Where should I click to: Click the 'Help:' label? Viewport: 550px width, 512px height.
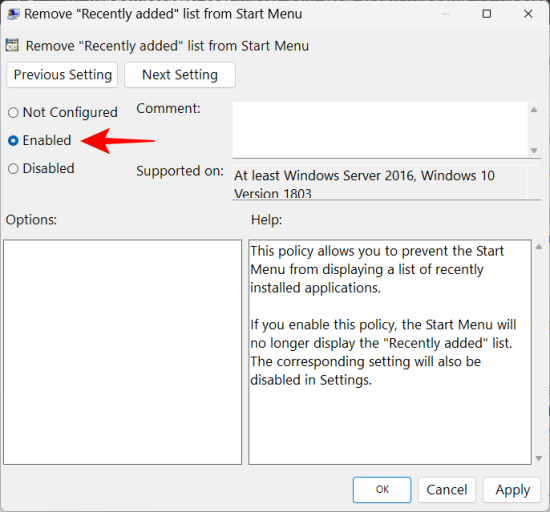click(x=267, y=220)
